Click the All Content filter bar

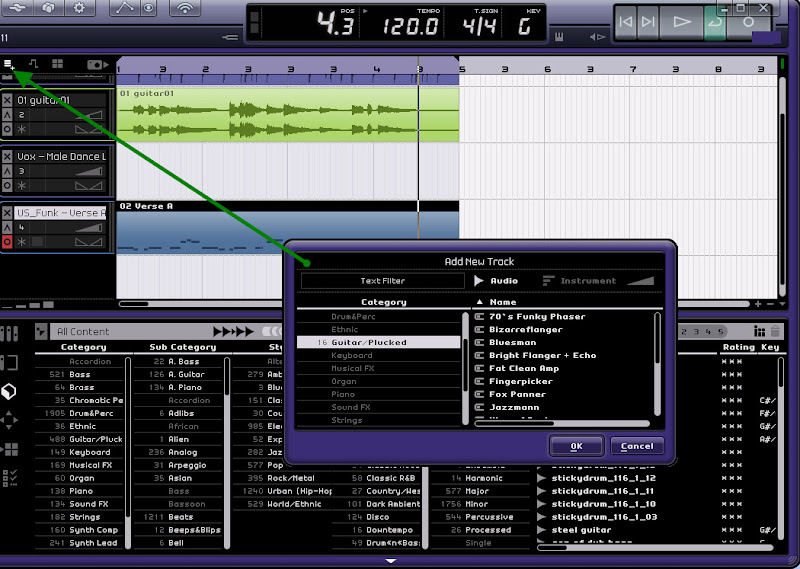(133, 332)
